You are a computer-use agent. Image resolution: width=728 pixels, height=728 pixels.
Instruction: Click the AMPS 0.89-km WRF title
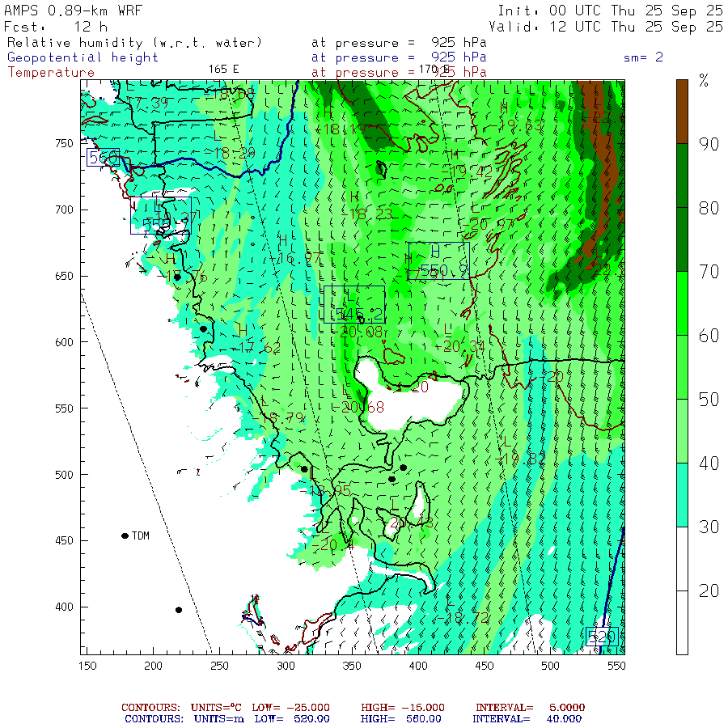(74, 11)
